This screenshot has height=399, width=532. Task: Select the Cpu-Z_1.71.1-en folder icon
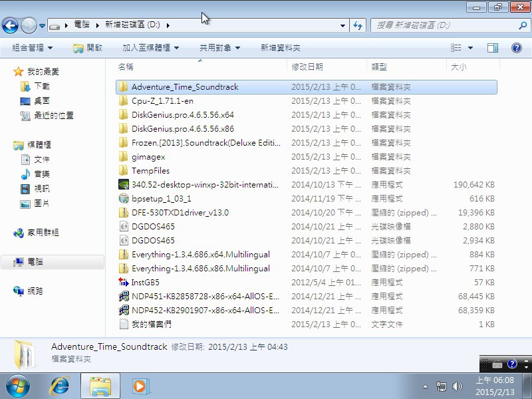pos(124,101)
